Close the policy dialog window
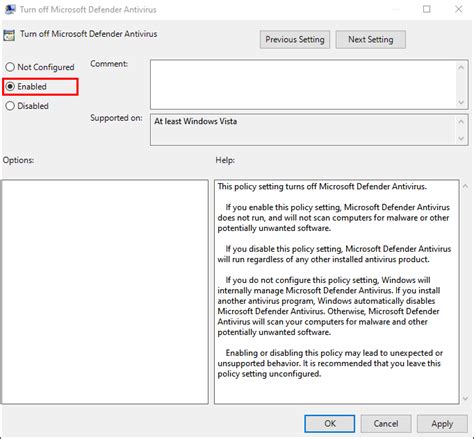Image resolution: width=474 pixels, height=439 pixels. (459, 9)
